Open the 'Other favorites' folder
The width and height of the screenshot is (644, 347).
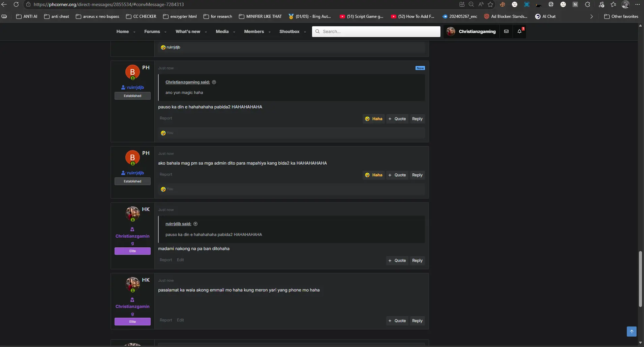click(621, 16)
